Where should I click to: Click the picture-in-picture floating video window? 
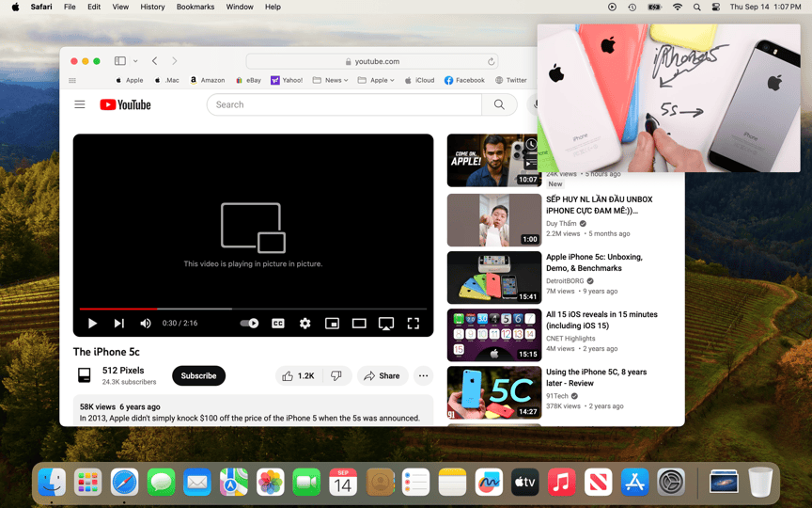click(x=668, y=98)
